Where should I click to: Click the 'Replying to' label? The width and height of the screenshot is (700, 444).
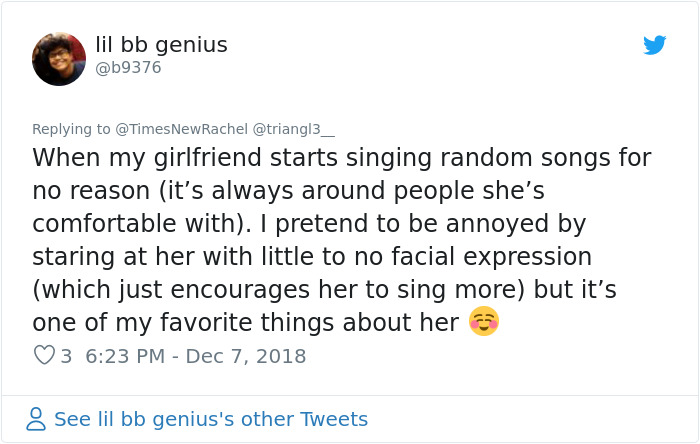tap(71, 129)
